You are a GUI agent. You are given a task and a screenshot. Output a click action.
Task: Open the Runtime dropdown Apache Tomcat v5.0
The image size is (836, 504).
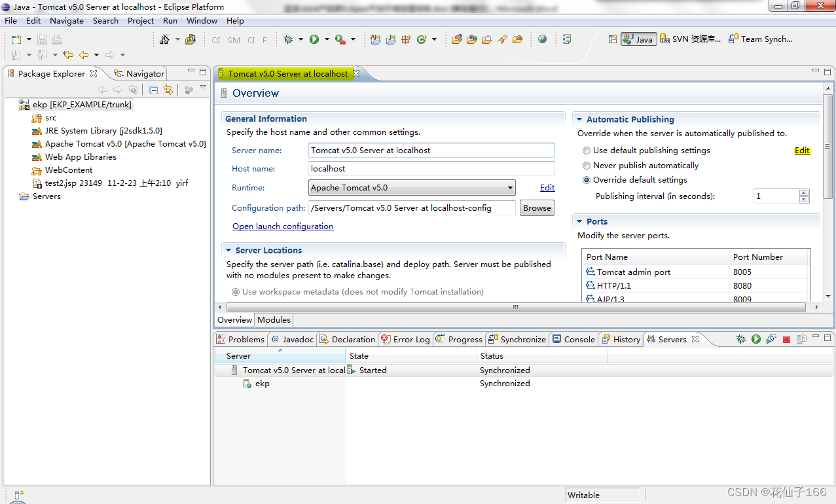pyautogui.click(x=412, y=188)
